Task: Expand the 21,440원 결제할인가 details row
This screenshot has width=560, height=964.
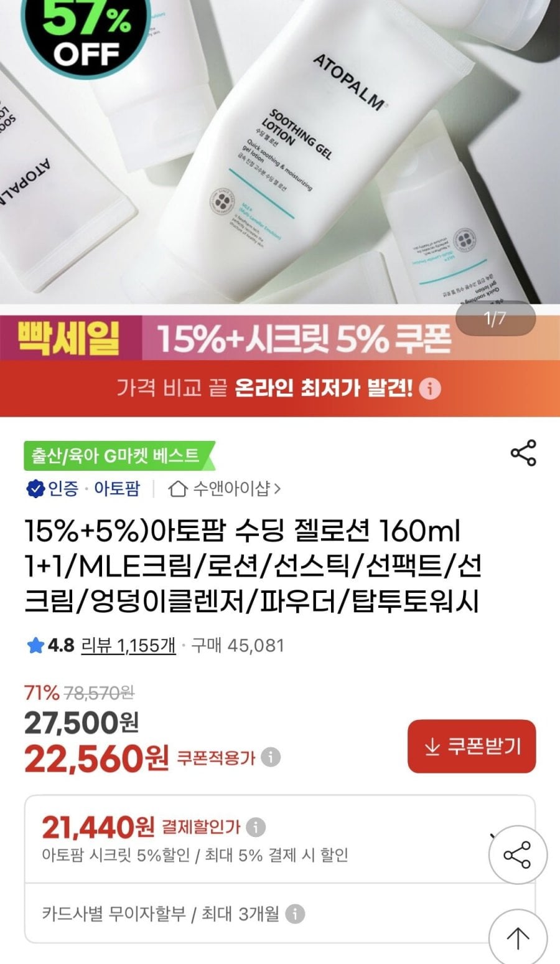Action: tap(280, 839)
